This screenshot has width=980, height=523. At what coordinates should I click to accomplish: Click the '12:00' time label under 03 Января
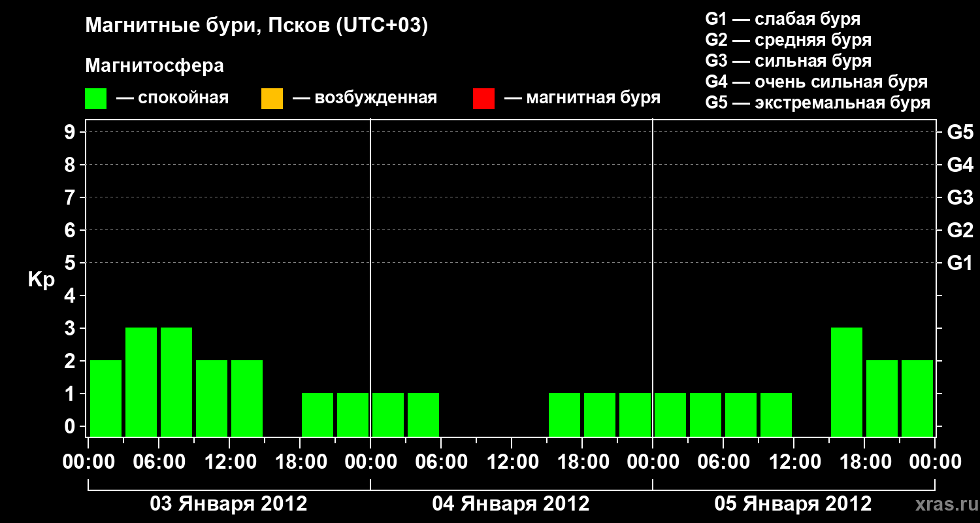229,462
